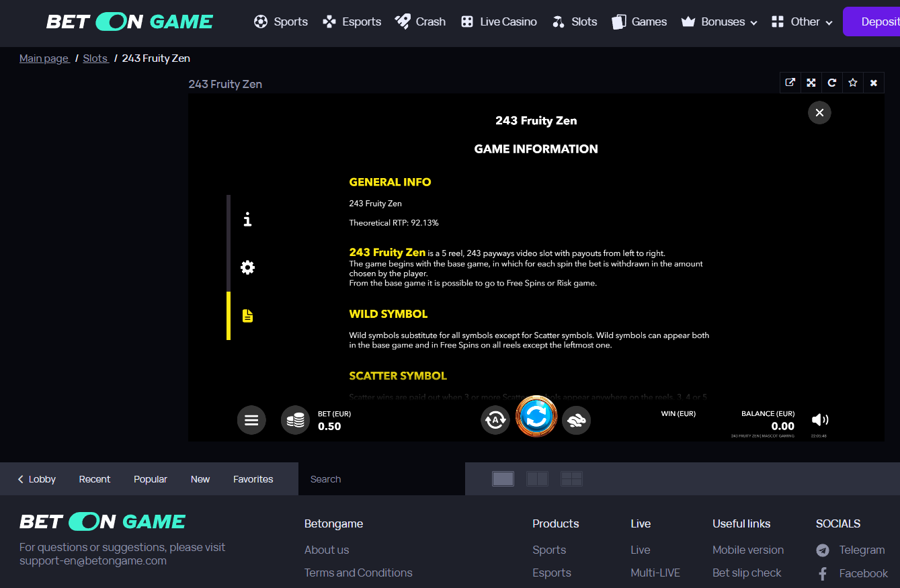Select the paytable document tab icon

click(x=247, y=316)
